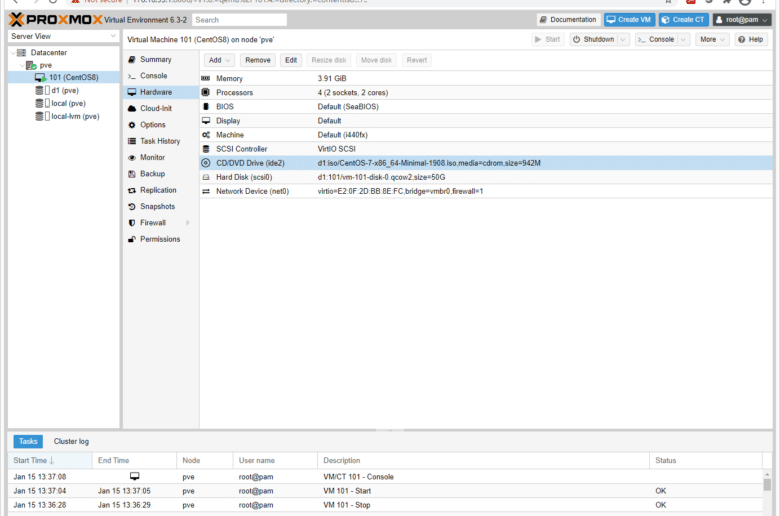Click the Memory value 3.91 GiB

332,79
